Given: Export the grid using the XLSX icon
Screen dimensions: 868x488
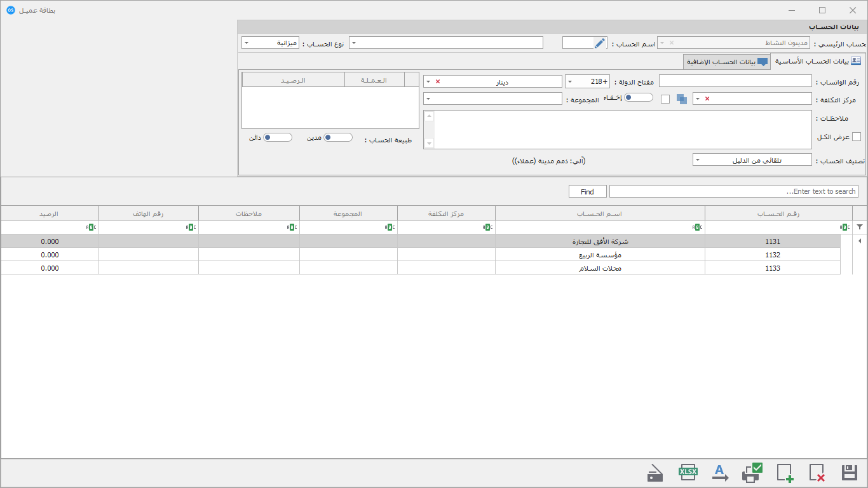Looking at the screenshot, I should click(x=688, y=472).
